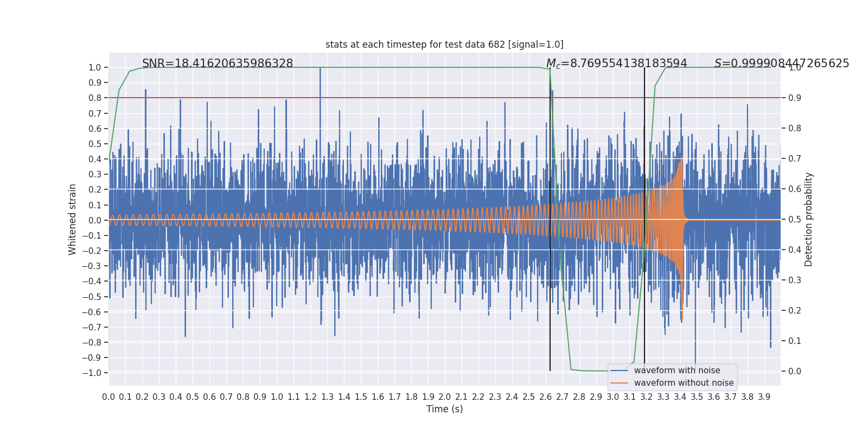Click the right axis tick label 0.1
868x434 pixels.
point(795,341)
